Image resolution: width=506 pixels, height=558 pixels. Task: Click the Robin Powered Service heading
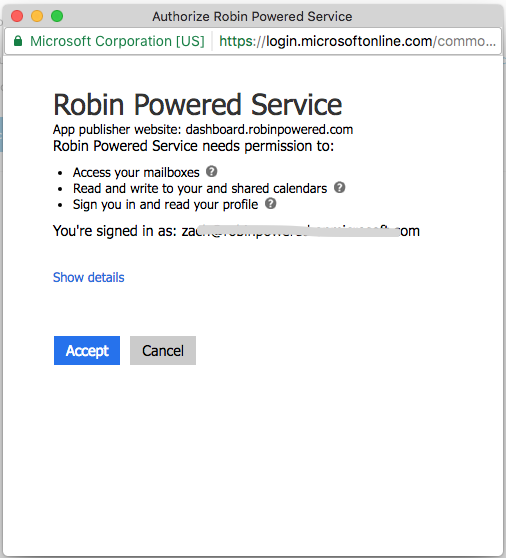(x=197, y=105)
